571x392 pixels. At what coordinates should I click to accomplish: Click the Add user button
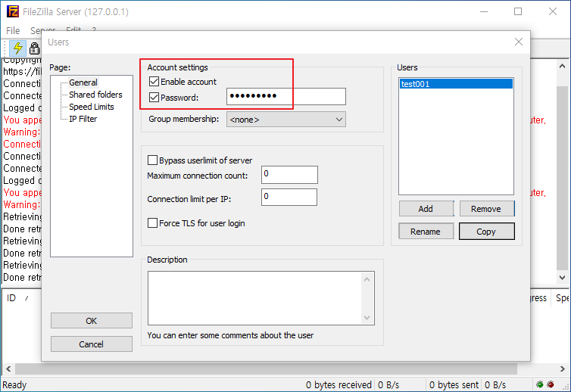pos(426,209)
